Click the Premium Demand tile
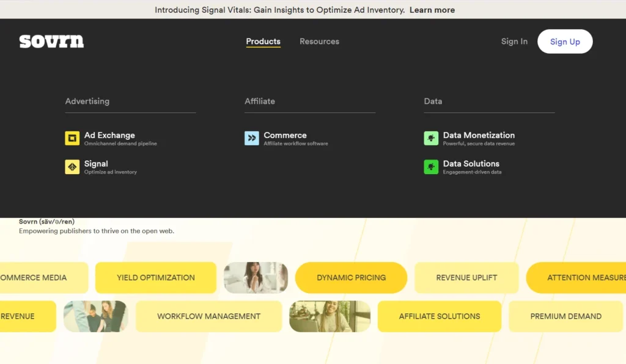The image size is (626, 364). click(x=565, y=316)
